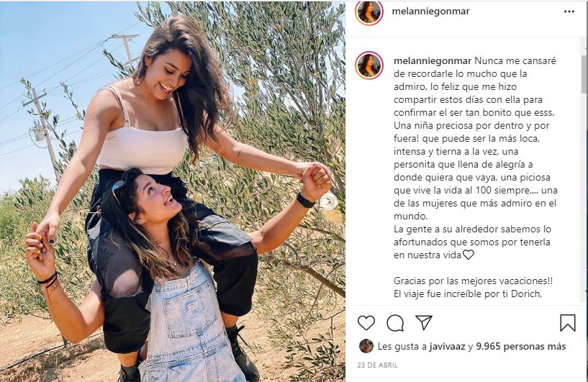Open comments using the speech bubble icon

[x=395, y=323]
